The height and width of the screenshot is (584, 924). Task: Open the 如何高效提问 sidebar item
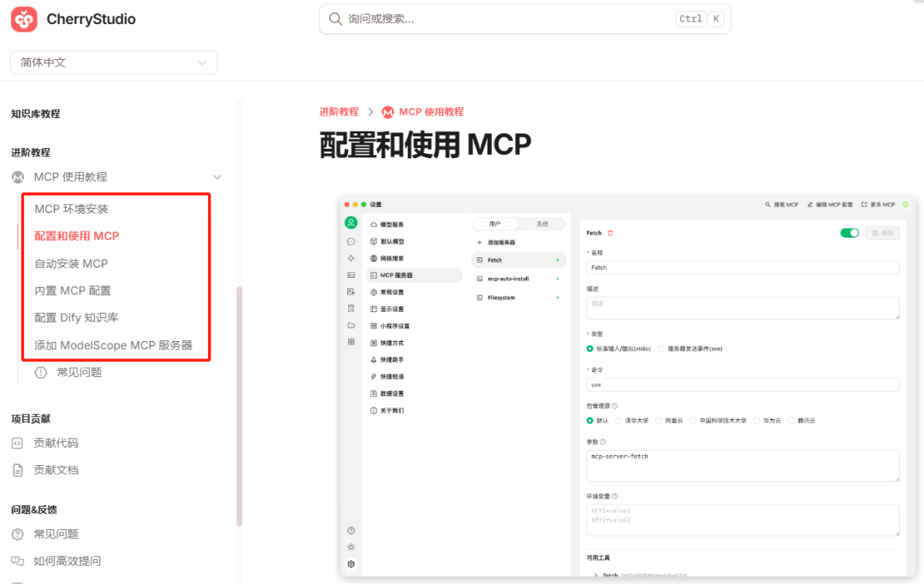(x=67, y=561)
